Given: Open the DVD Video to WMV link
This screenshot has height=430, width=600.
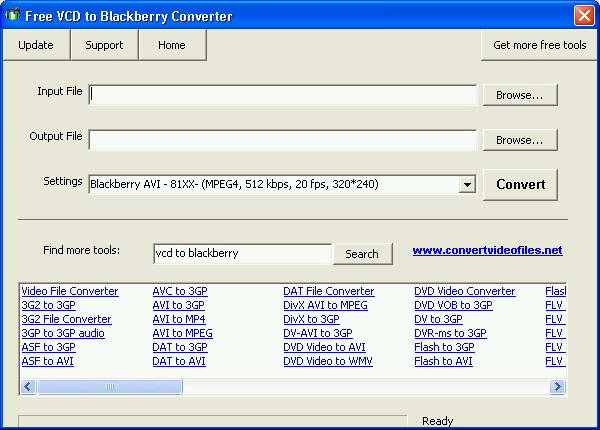Looking at the screenshot, I should click(x=328, y=361).
